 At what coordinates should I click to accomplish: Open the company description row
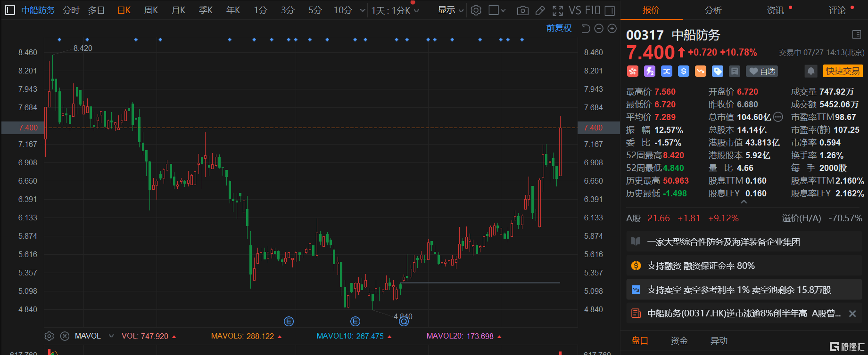point(744,242)
